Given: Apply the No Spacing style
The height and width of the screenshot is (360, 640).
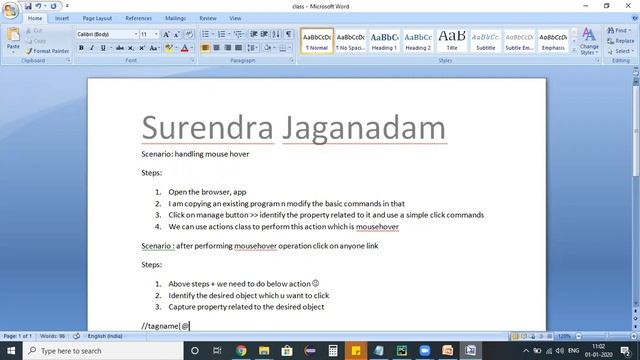Looking at the screenshot, I should pyautogui.click(x=351, y=41).
